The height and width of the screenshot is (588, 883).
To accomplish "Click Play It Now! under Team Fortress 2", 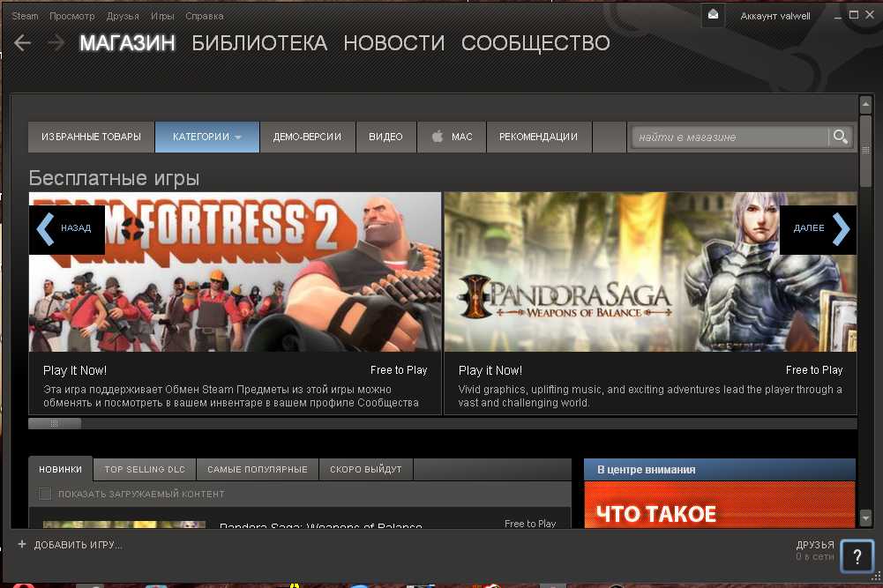I will coord(75,370).
